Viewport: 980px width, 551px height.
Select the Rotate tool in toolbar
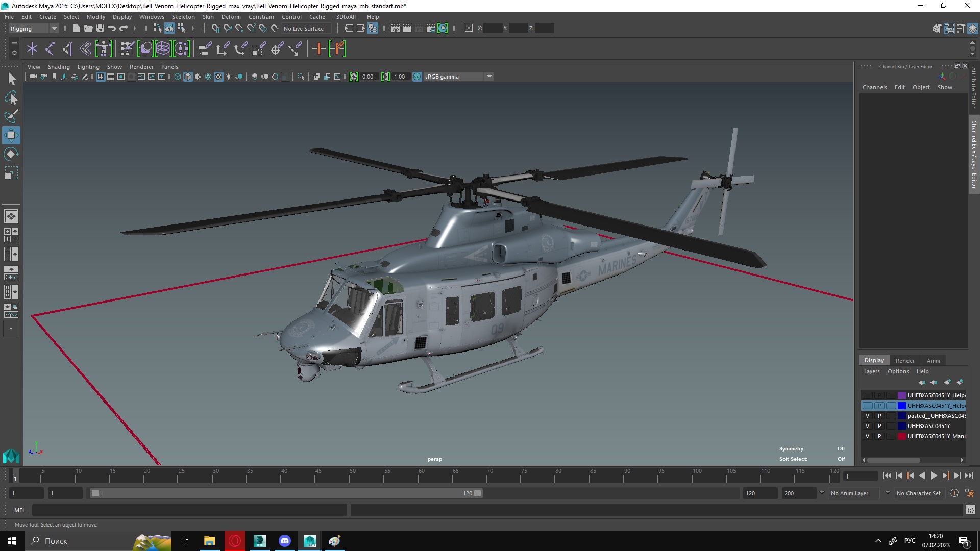tap(11, 154)
